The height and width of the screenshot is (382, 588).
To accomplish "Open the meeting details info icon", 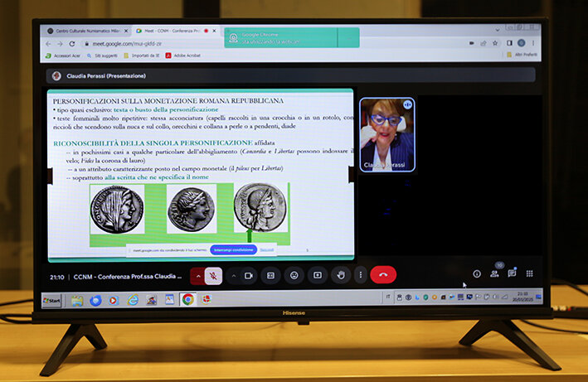I will click(x=477, y=273).
